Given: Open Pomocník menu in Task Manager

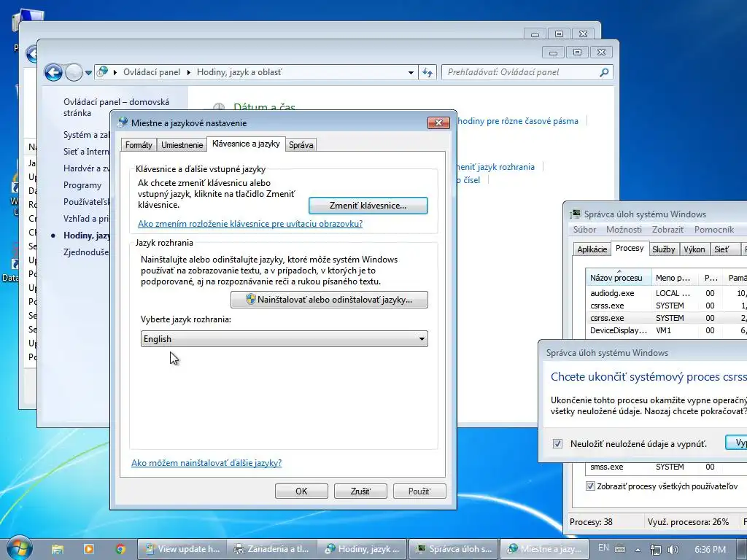Looking at the screenshot, I should (714, 230).
